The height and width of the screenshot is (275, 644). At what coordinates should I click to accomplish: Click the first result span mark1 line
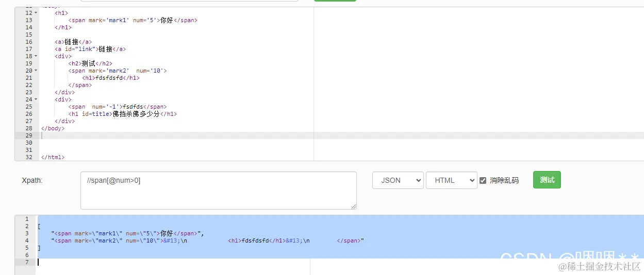tap(128, 233)
